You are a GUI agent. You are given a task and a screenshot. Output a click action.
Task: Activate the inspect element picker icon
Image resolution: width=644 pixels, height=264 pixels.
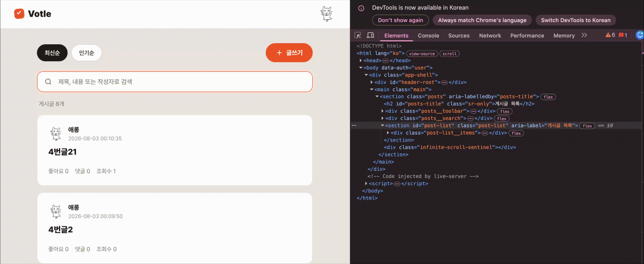tap(358, 35)
